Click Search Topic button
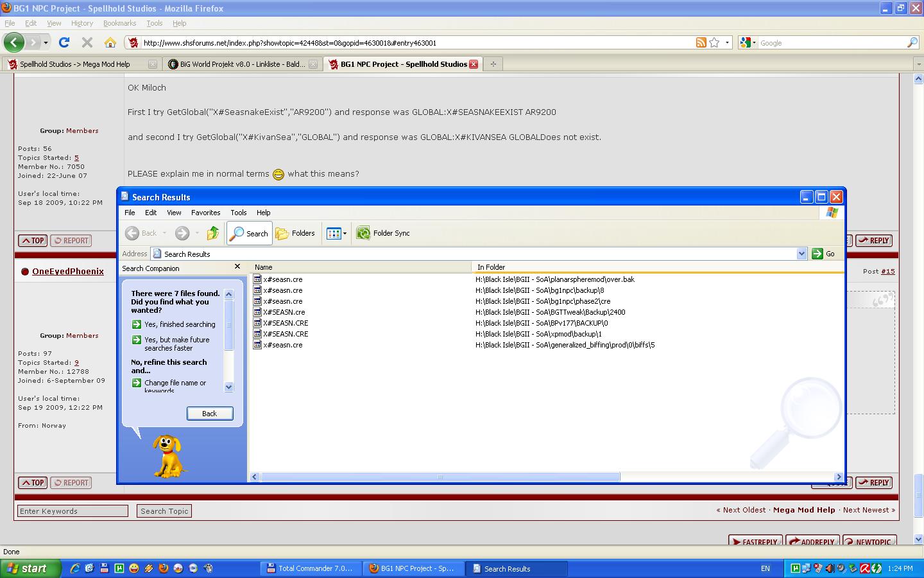The image size is (924, 578). tap(164, 511)
